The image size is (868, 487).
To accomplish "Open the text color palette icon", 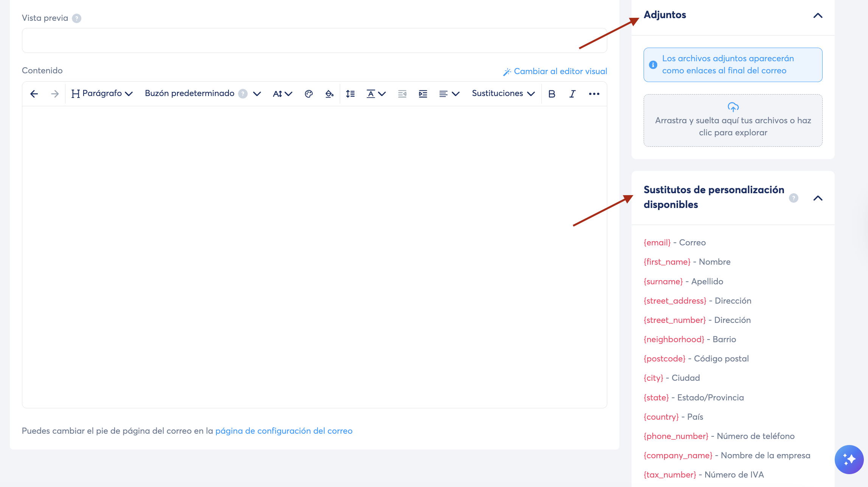I will [x=309, y=94].
